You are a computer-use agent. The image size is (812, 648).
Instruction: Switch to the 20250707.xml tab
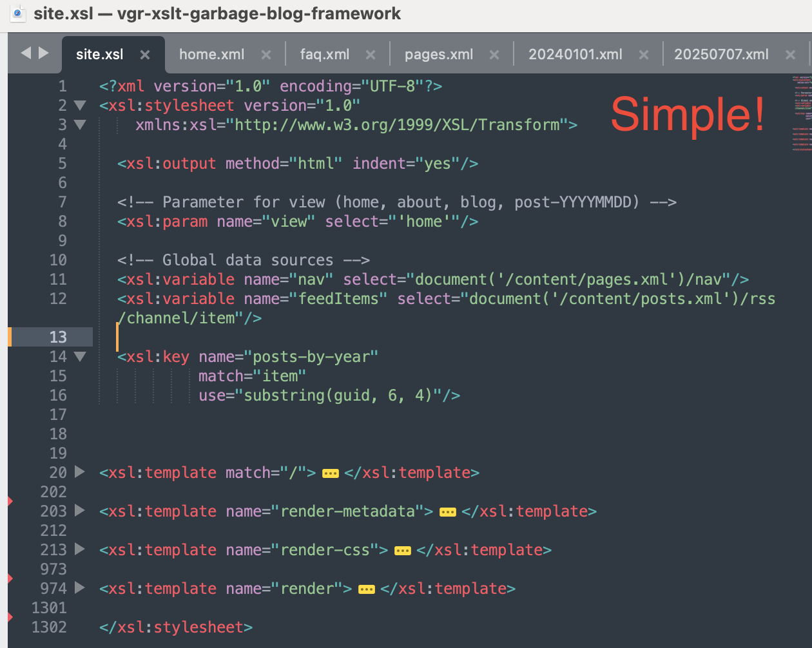[720, 55]
